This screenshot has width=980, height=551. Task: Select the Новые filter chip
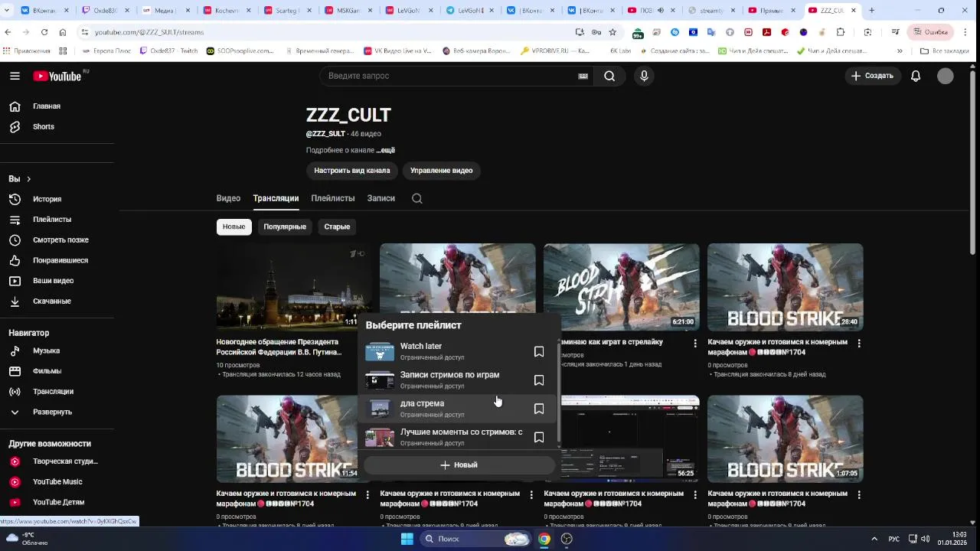[x=234, y=227]
